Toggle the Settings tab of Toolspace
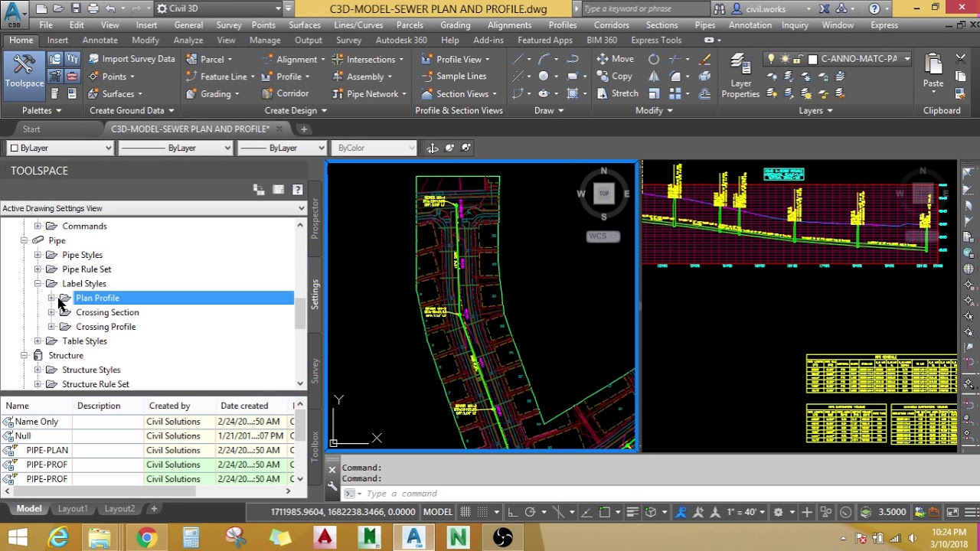 pos(315,294)
